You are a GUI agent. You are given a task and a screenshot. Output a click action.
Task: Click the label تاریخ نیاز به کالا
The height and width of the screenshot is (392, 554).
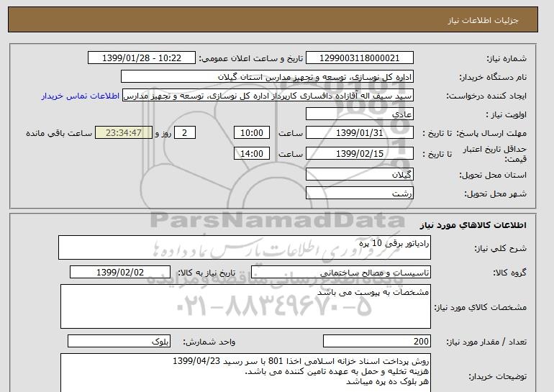pos(206,273)
